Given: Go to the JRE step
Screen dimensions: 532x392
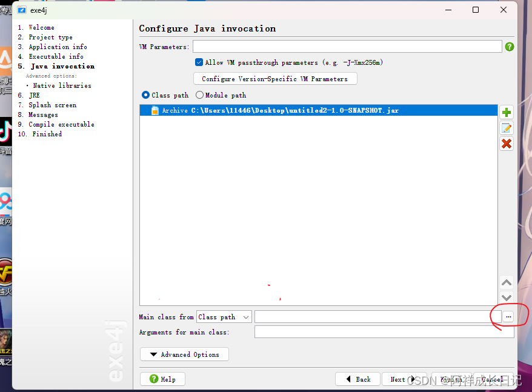Looking at the screenshot, I should [x=34, y=95].
